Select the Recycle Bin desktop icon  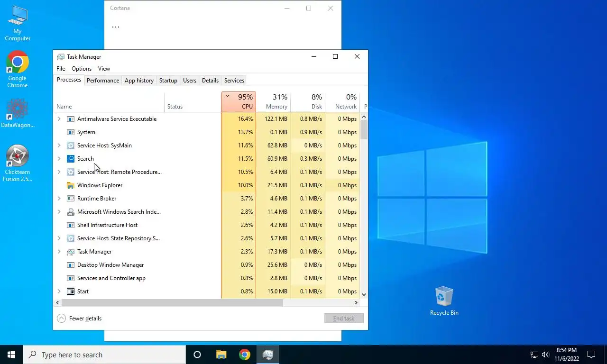444,301
